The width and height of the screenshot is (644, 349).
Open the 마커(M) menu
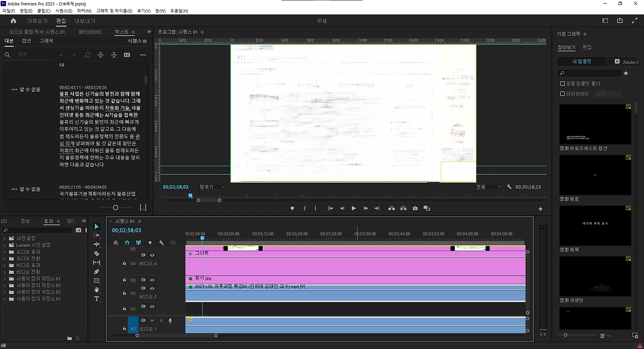coord(85,11)
